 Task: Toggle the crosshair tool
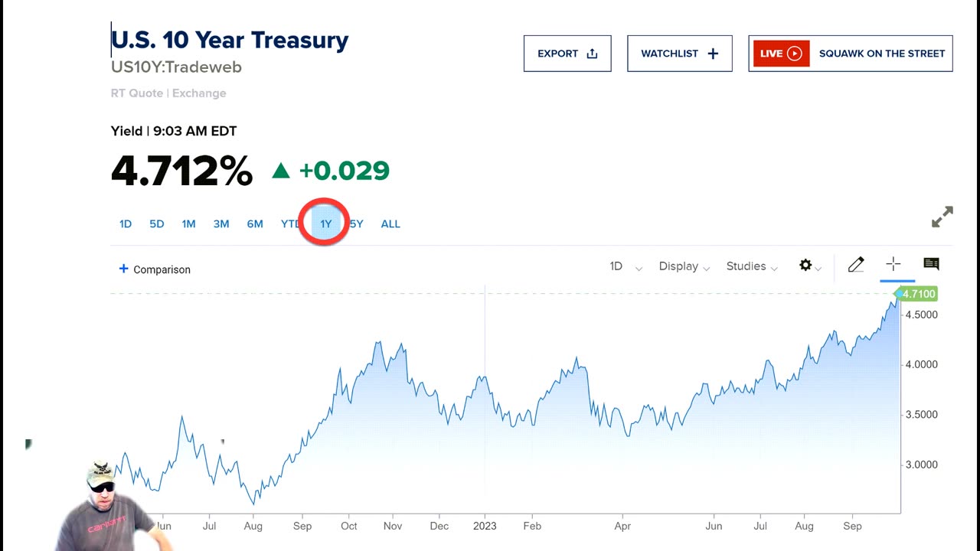893,265
